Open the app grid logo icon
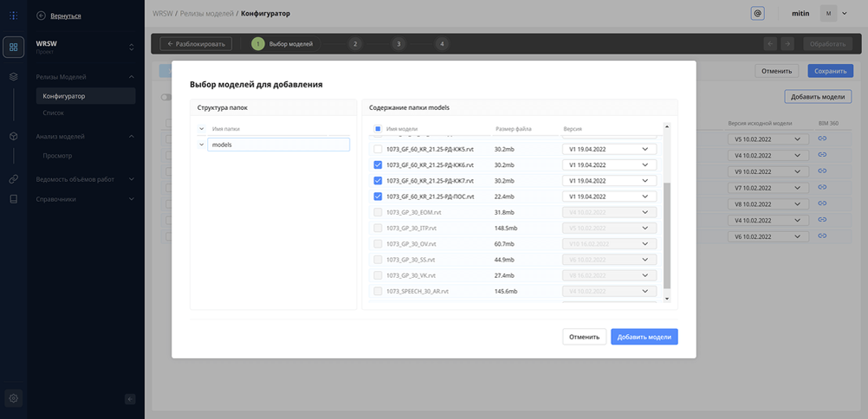Image resolution: width=868 pixels, height=419 pixels. tap(13, 16)
